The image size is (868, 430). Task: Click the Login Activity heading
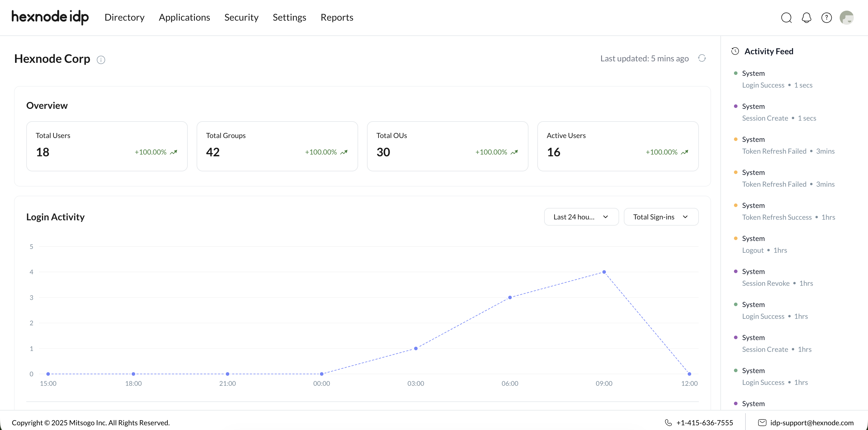(x=55, y=217)
